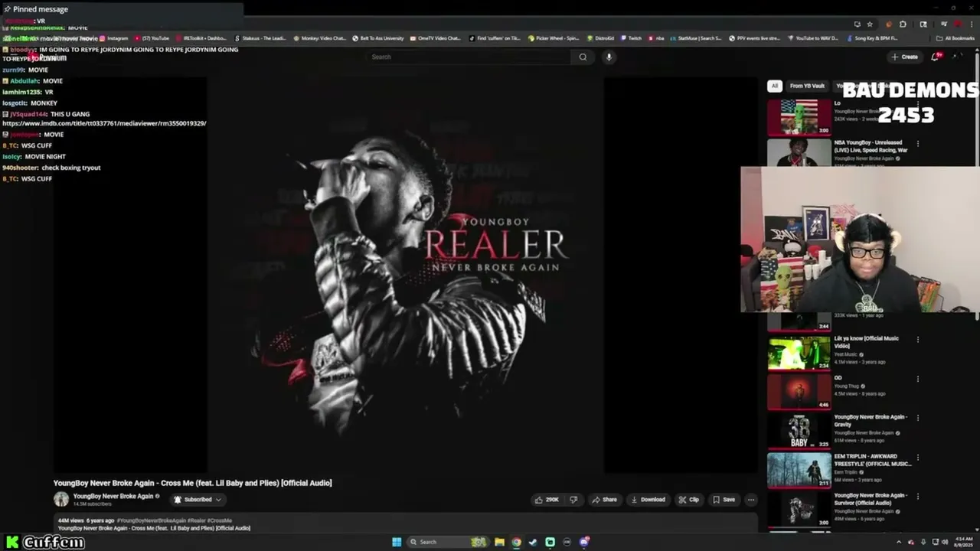Image resolution: width=980 pixels, height=551 pixels.
Task: Open the AWKWARD FREESTYLE thumbnail
Action: tap(799, 470)
